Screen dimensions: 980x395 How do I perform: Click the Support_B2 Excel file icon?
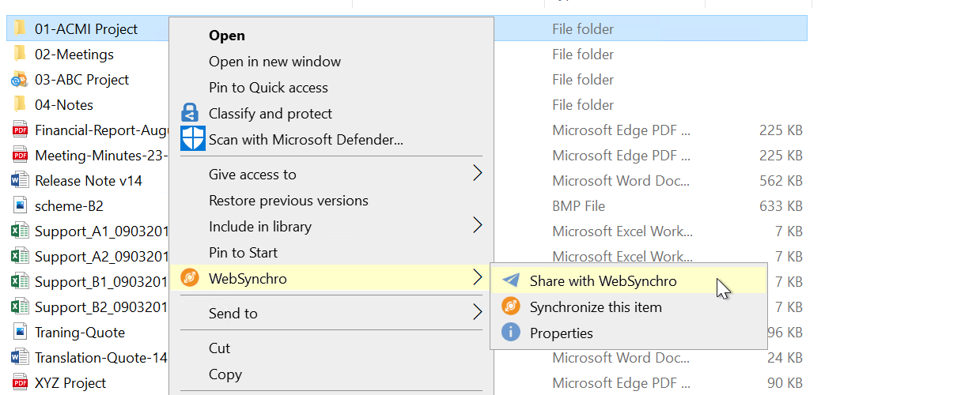tap(20, 307)
